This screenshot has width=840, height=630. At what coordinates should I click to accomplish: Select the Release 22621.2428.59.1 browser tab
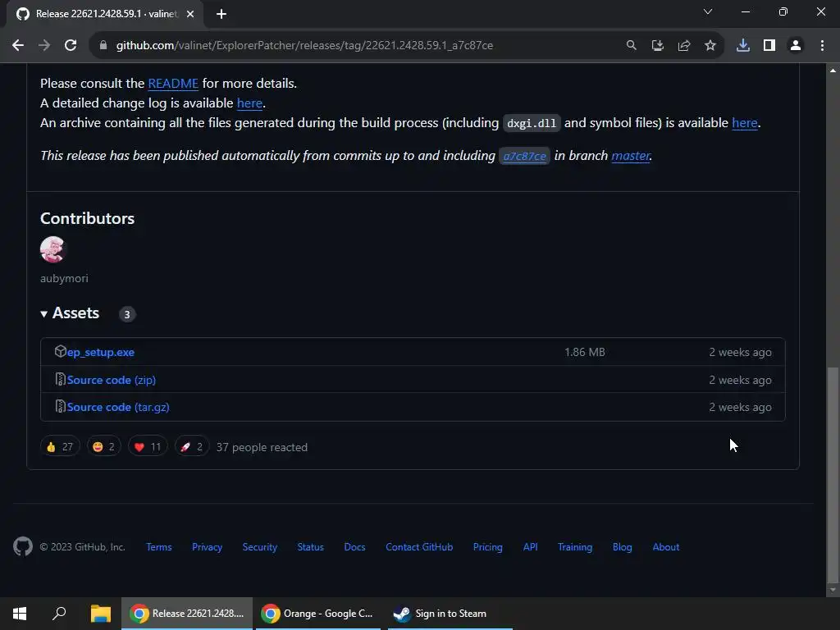coord(105,14)
